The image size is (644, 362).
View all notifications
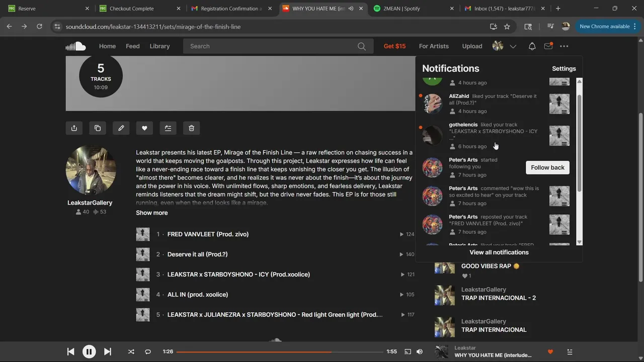(499, 252)
